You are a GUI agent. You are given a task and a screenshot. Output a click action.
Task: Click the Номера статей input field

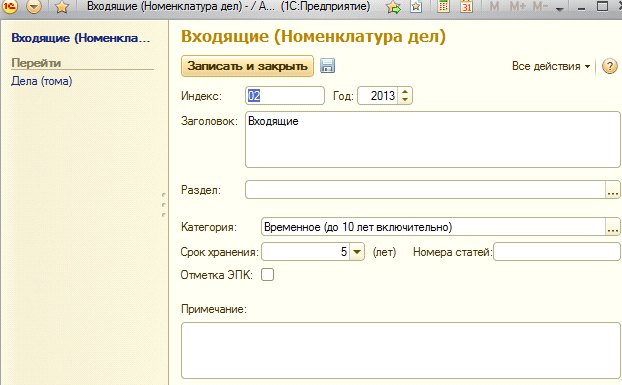(557, 252)
